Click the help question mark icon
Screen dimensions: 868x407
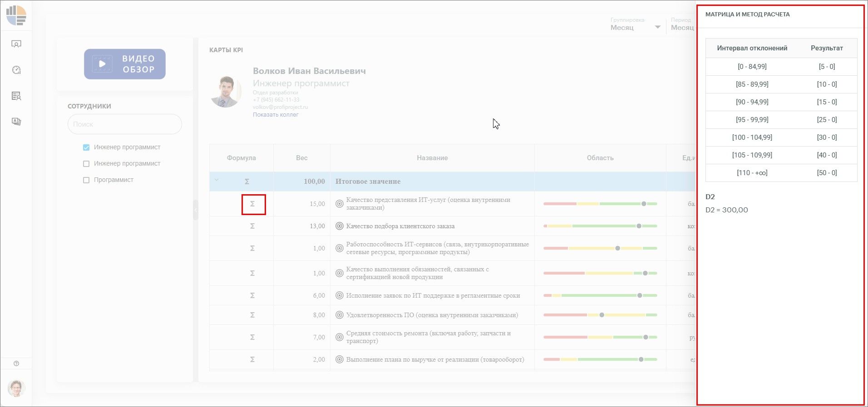tap(16, 363)
